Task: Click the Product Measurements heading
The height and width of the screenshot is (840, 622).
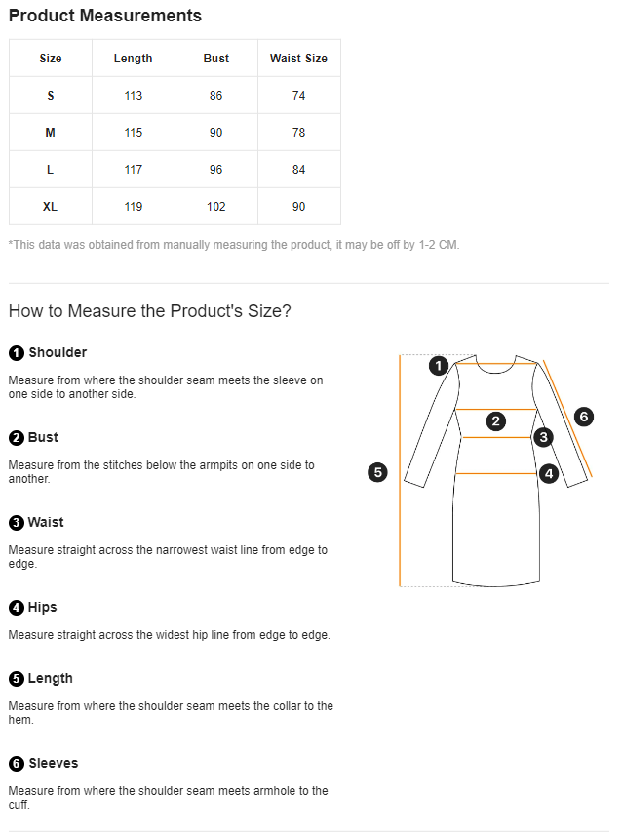Action: [x=105, y=16]
